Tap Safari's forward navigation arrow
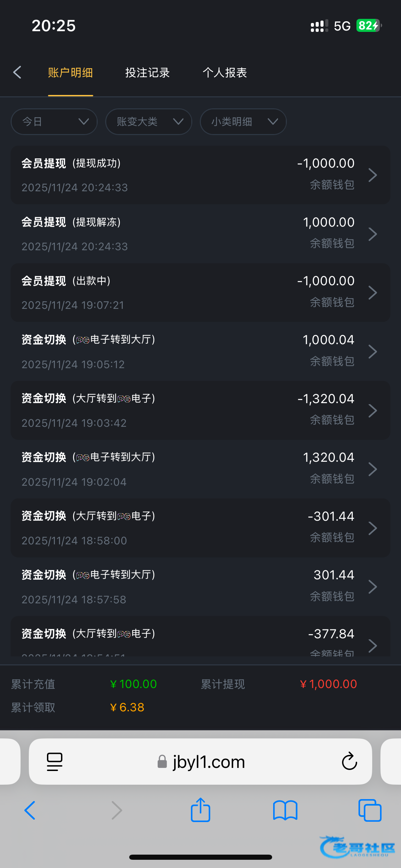Image resolution: width=401 pixels, height=868 pixels. 117,810
